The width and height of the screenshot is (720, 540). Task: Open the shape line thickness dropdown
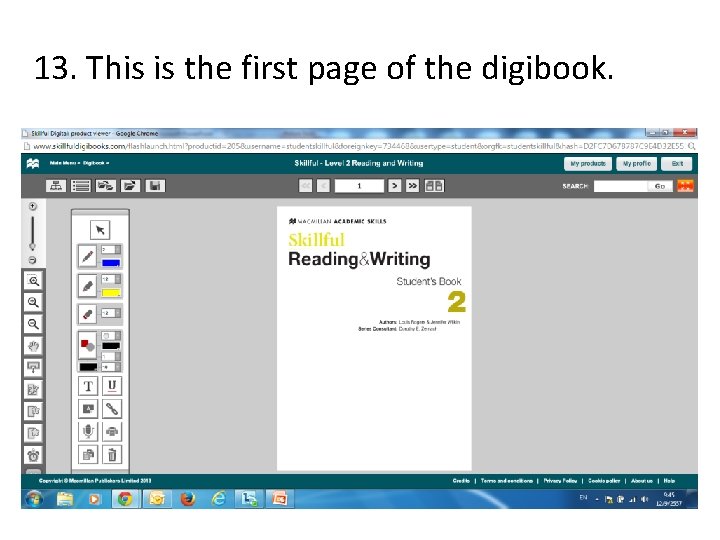(111, 356)
